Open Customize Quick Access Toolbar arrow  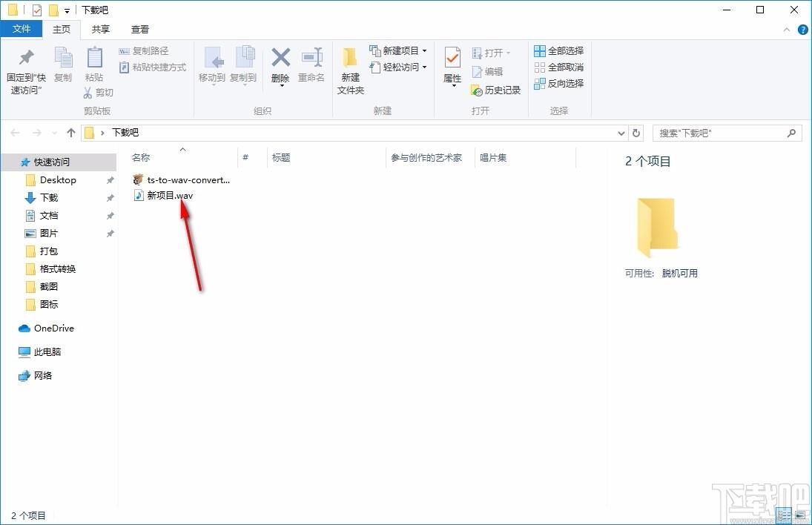coord(67,10)
